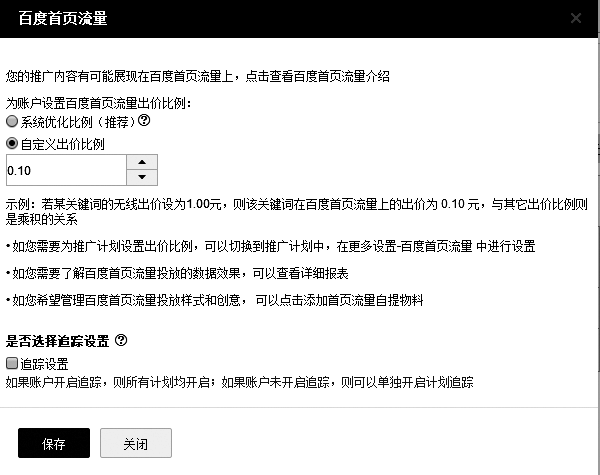The image size is (600, 475).
Task: Click the bid ratio field showing 0.10
Action: [66, 170]
